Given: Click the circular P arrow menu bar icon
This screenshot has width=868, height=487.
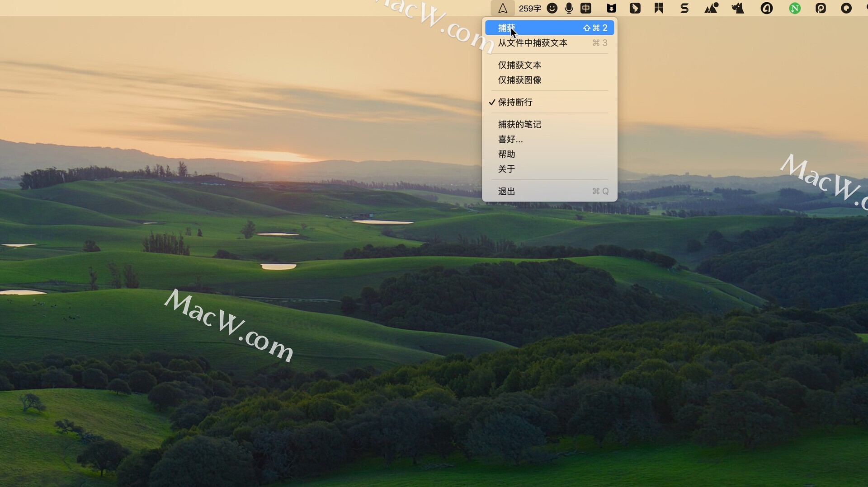Looking at the screenshot, I should (821, 8).
